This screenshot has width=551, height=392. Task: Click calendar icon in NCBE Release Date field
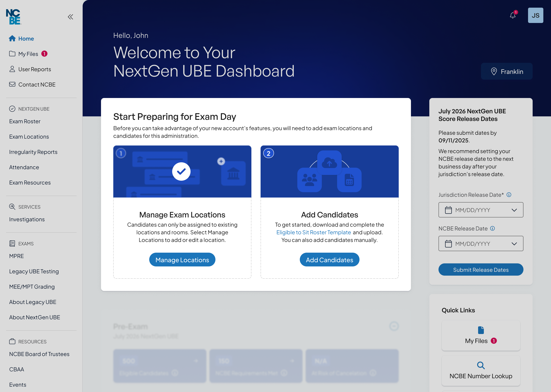pos(448,244)
